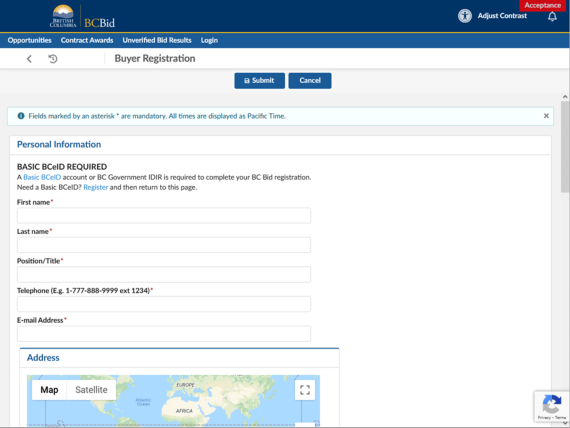Dismiss the mandatory fields info banner
570x428 pixels.
coord(546,116)
